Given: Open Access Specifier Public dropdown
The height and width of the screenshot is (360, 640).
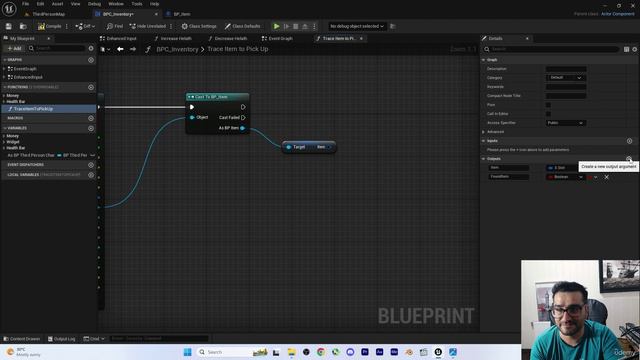Looking at the screenshot, I should click(x=566, y=123).
